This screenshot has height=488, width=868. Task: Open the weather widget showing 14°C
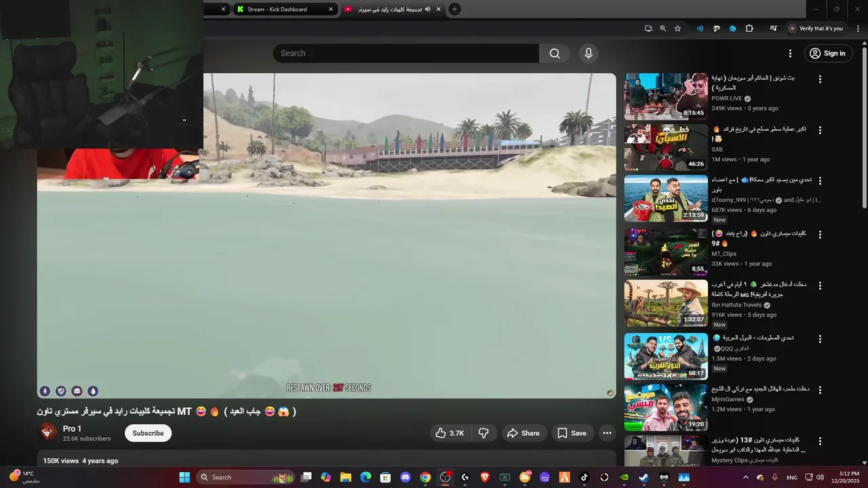(x=24, y=477)
